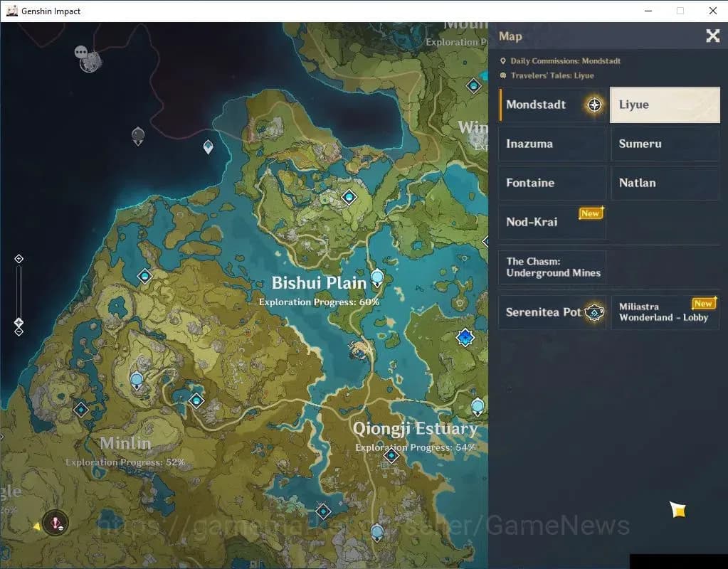Viewport: 728px width, 569px height.
Task: Click the Bishui Plain area label
Action: [319, 283]
